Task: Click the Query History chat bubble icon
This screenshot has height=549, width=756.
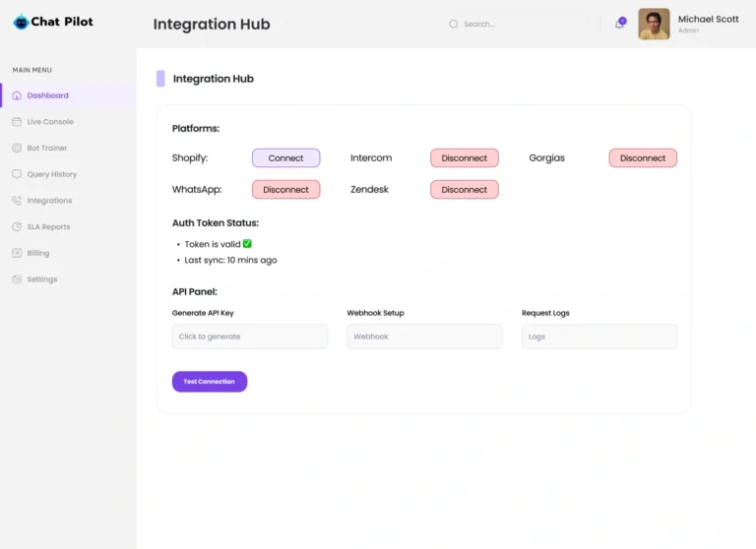Action: click(x=17, y=174)
